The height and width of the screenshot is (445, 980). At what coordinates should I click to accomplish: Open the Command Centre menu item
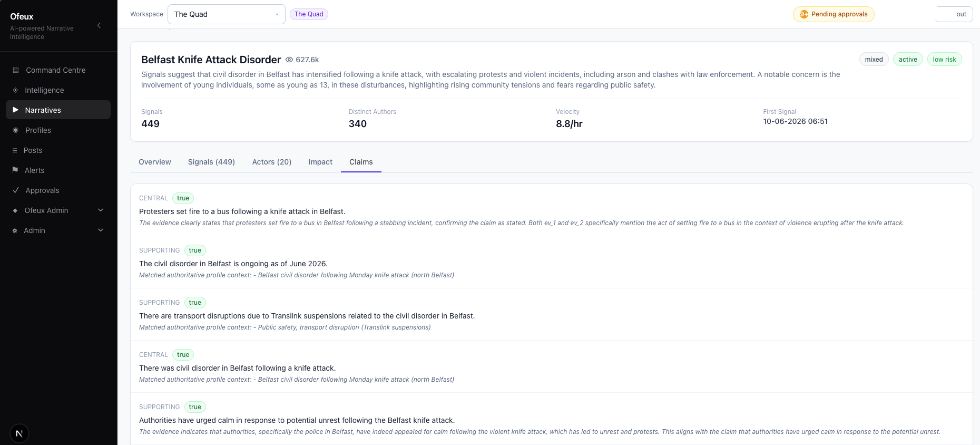[x=58, y=70]
